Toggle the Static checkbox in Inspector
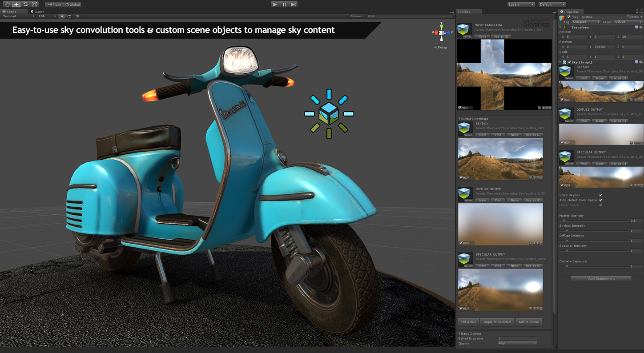This screenshot has height=353, width=644. tap(628, 17)
